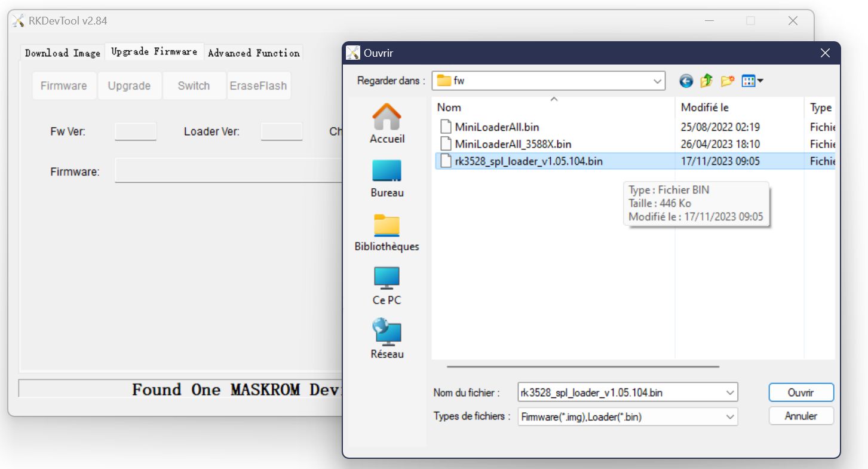This screenshot has height=469, width=868.
Task: Click the Switch button in RKDevTool
Action: coord(194,85)
